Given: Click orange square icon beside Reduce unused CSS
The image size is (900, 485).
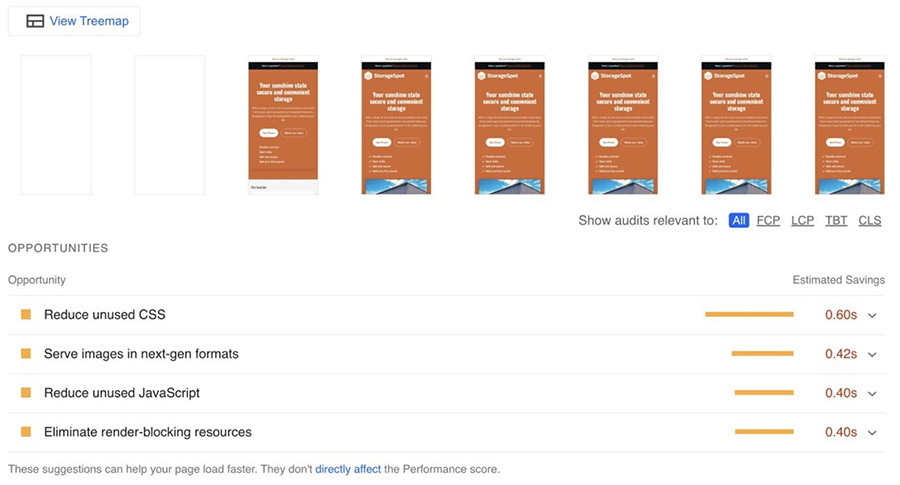Looking at the screenshot, I should [x=26, y=315].
